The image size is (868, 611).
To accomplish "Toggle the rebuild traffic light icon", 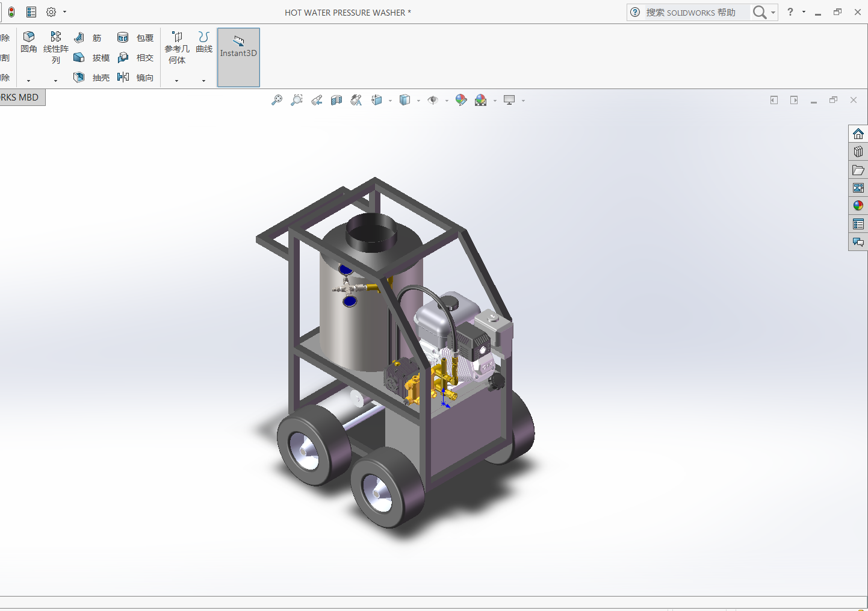I will pos(11,12).
